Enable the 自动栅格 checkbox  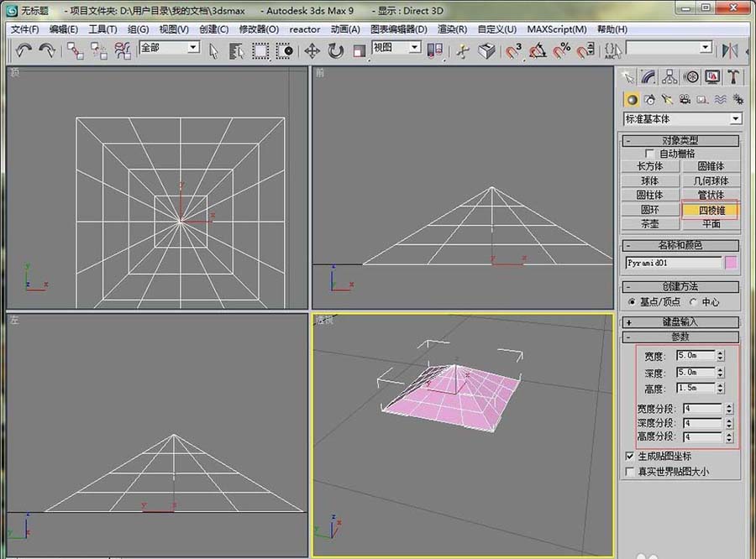click(x=649, y=154)
